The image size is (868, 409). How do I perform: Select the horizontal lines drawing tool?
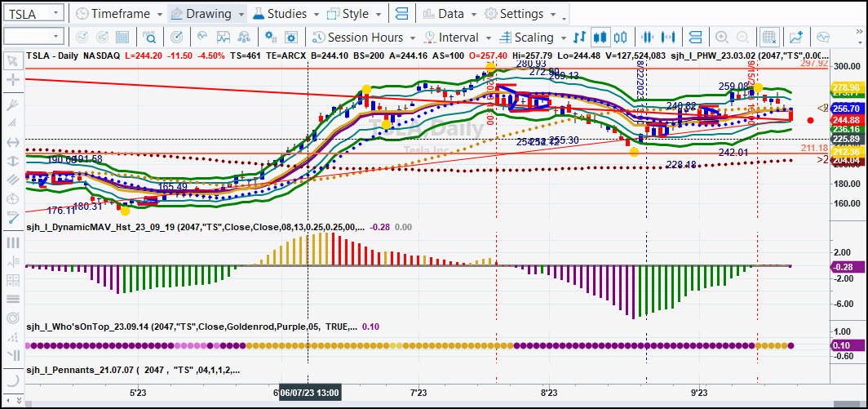point(13,300)
